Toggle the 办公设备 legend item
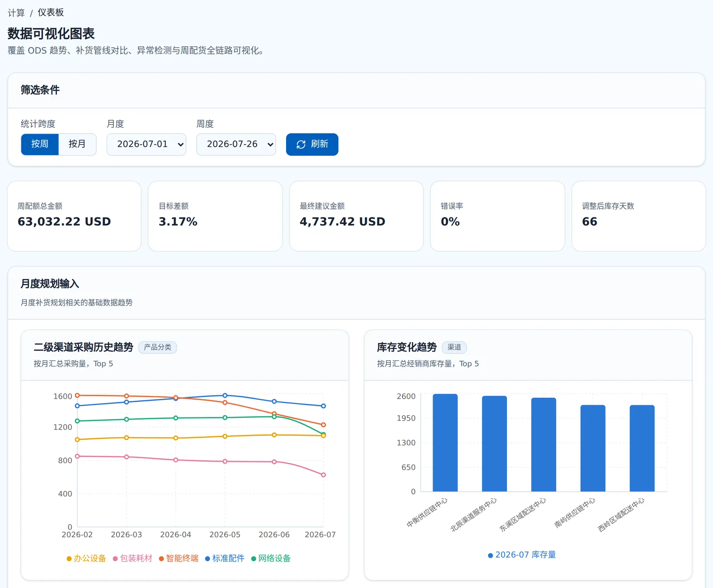The height and width of the screenshot is (588, 713). point(86,558)
